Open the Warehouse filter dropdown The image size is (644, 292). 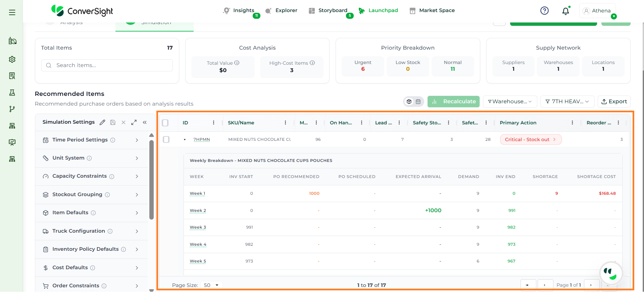pos(510,102)
